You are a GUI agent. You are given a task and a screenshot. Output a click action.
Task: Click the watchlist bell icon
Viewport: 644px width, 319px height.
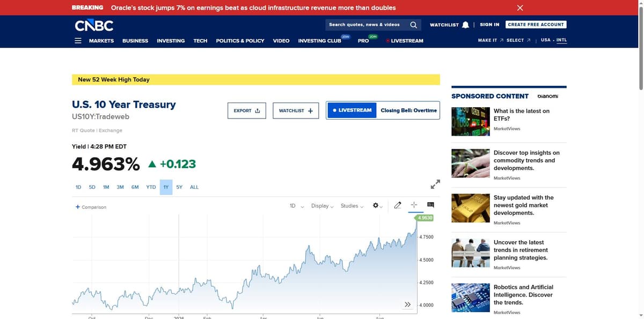(x=465, y=25)
